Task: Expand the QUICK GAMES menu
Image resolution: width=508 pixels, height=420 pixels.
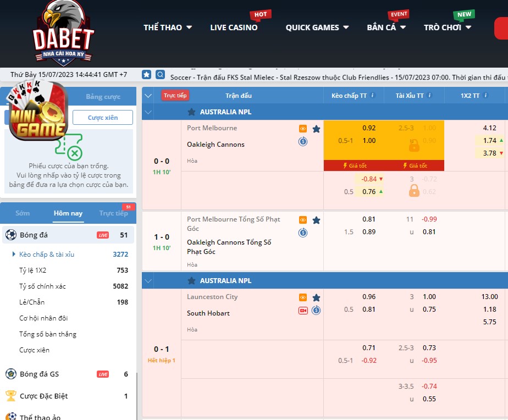Action: [x=317, y=27]
